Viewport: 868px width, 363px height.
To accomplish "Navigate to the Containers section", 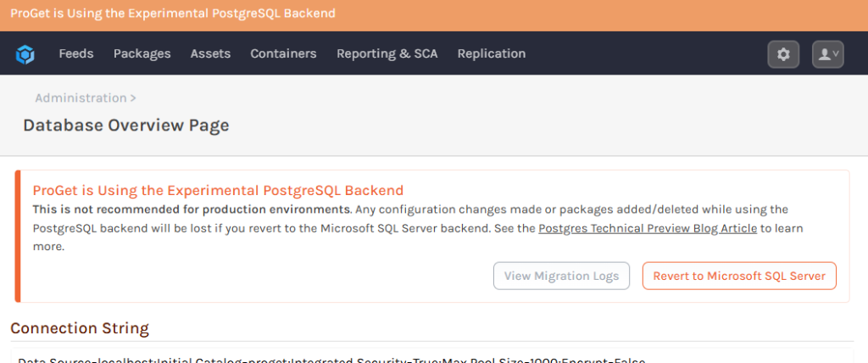I will (x=283, y=53).
